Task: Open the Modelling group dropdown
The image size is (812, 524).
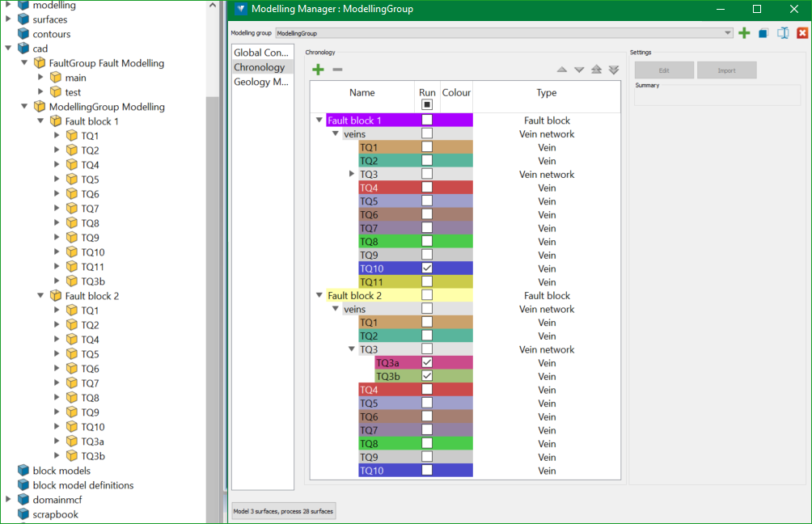Action: (x=727, y=33)
